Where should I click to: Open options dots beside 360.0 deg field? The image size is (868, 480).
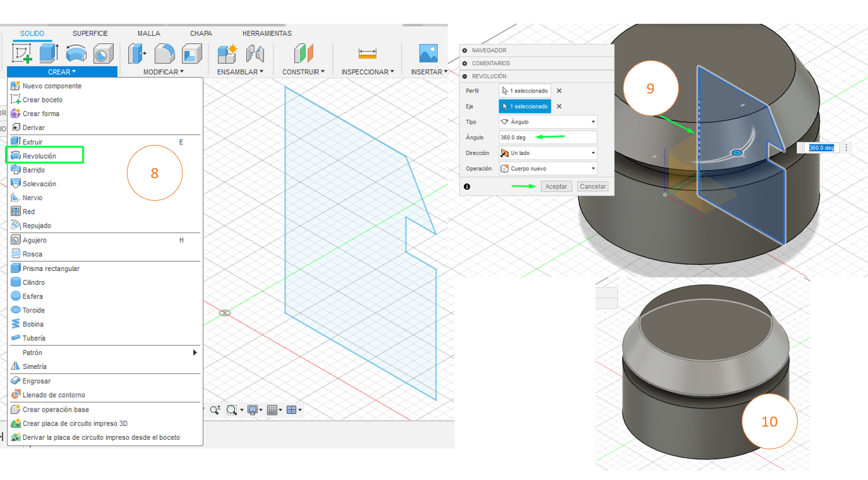(847, 148)
